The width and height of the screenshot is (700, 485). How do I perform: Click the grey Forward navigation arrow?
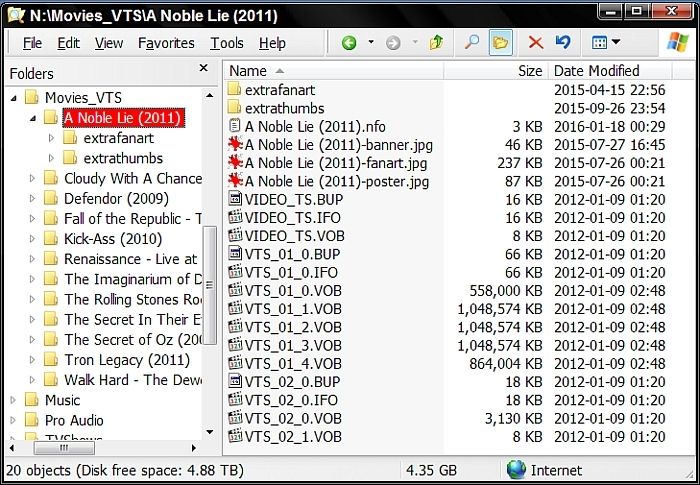393,43
